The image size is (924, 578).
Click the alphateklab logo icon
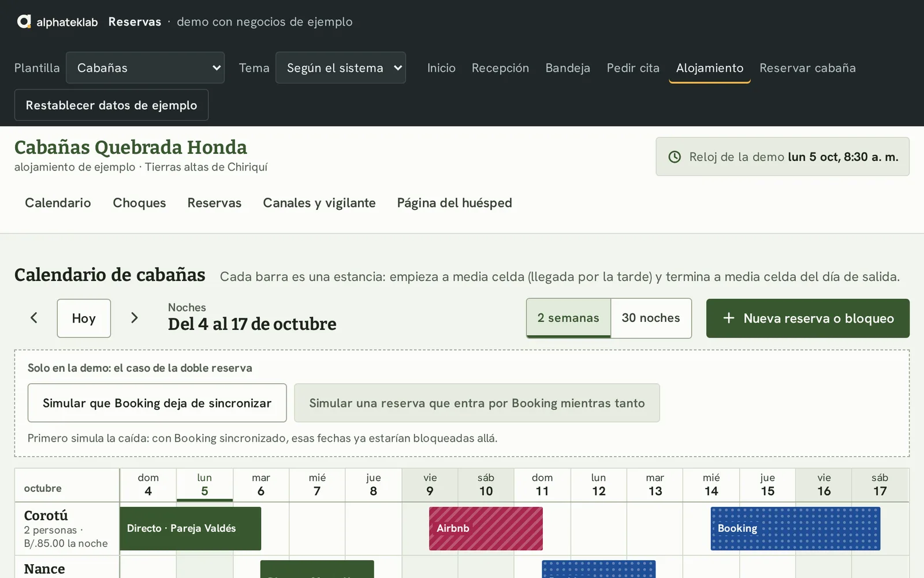coord(24,22)
